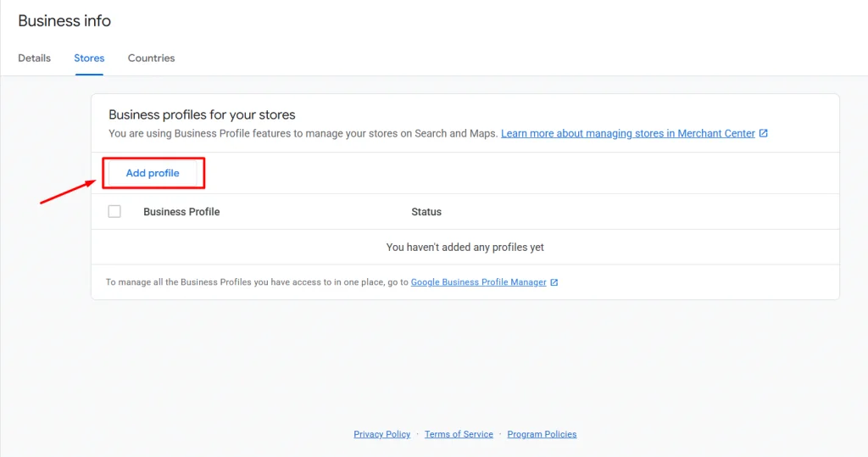The width and height of the screenshot is (868, 457).
Task: Open Google Business Profile Manager link
Action: [478, 282]
